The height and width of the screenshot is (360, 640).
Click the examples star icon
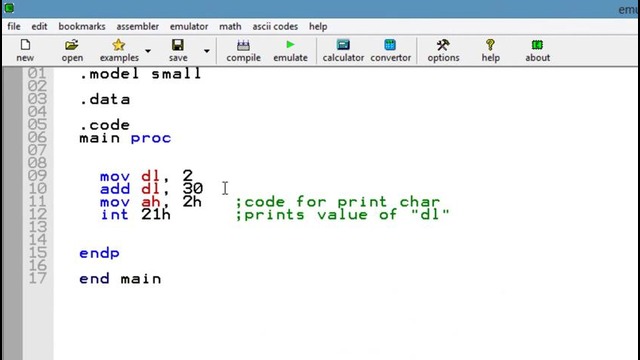119,45
